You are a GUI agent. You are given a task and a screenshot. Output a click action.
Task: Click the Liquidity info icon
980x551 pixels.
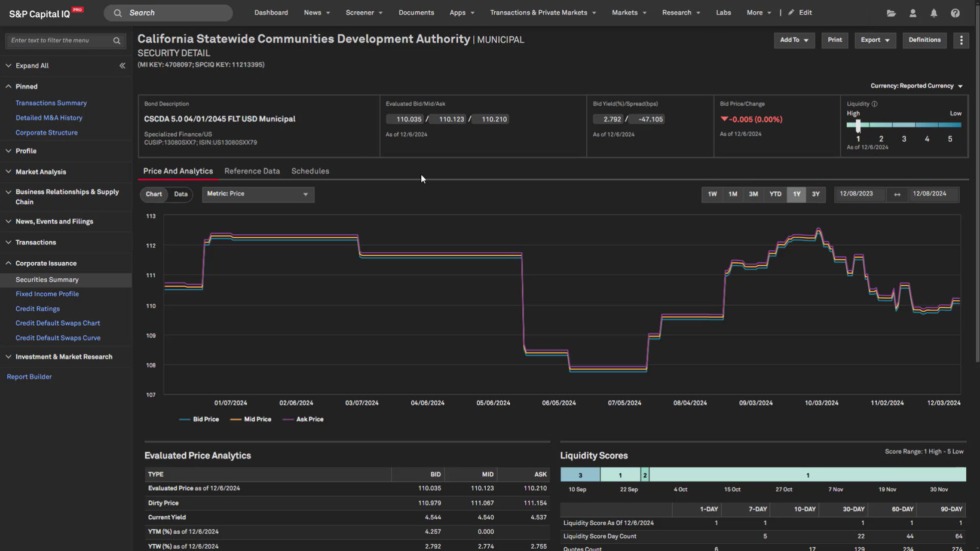pyautogui.click(x=874, y=104)
